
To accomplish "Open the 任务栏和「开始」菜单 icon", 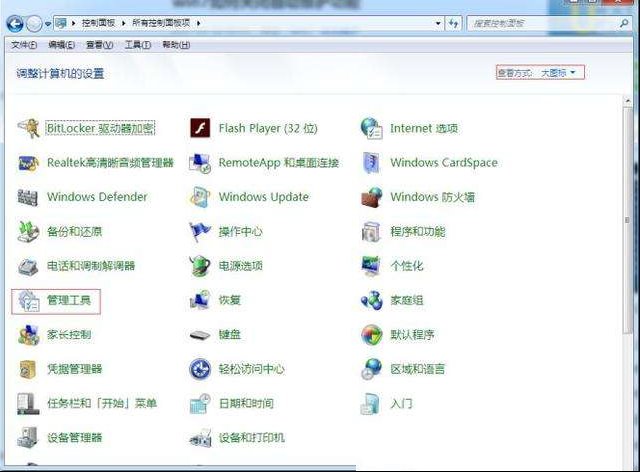I will [x=28, y=404].
